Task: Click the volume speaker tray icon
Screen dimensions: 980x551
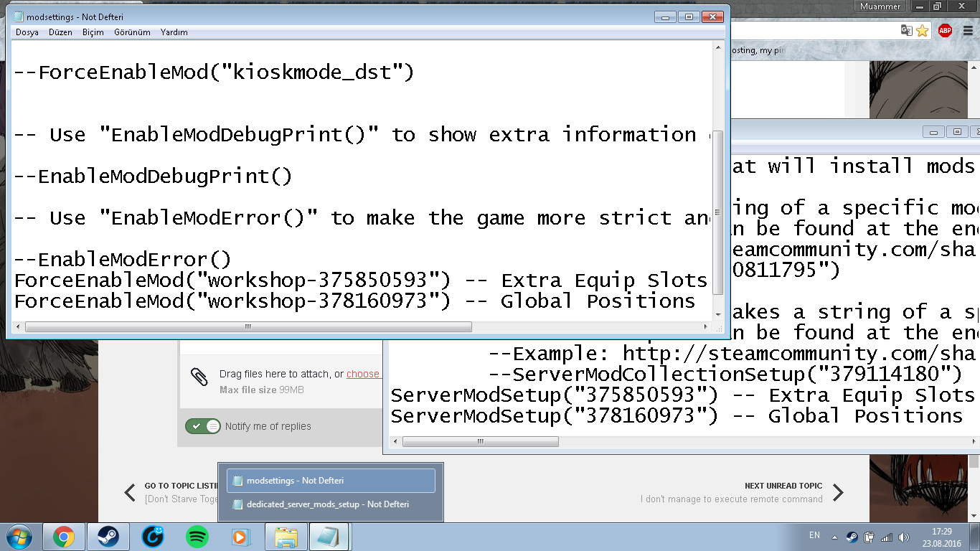Action: point(904,537)
